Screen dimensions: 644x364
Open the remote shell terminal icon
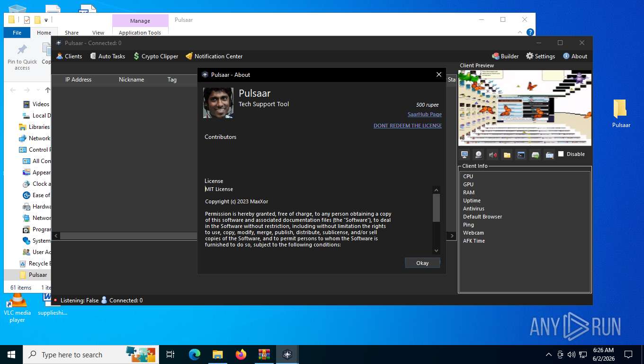click(x=521, y=155)
